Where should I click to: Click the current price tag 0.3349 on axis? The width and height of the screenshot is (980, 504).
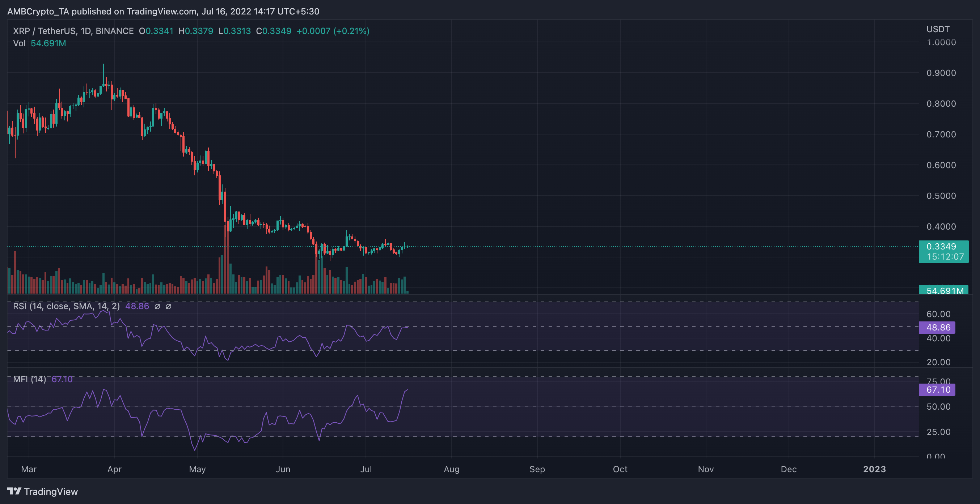coord(944,252)
